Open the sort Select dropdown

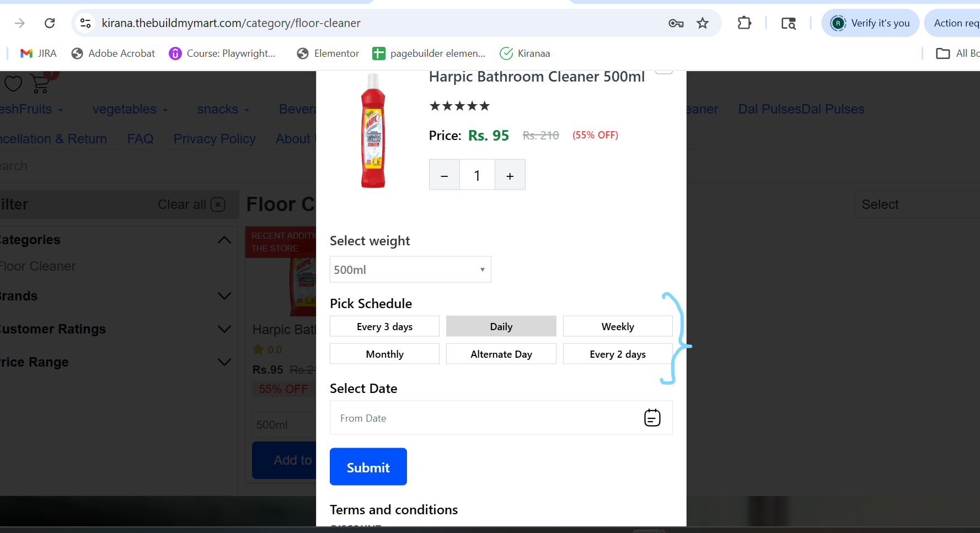[x=918, y=204]
